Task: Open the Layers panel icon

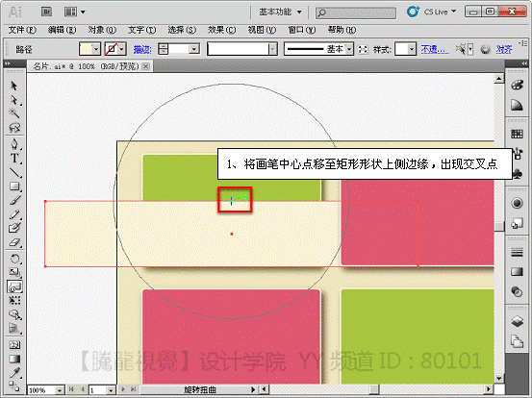Action: point(517,321)
